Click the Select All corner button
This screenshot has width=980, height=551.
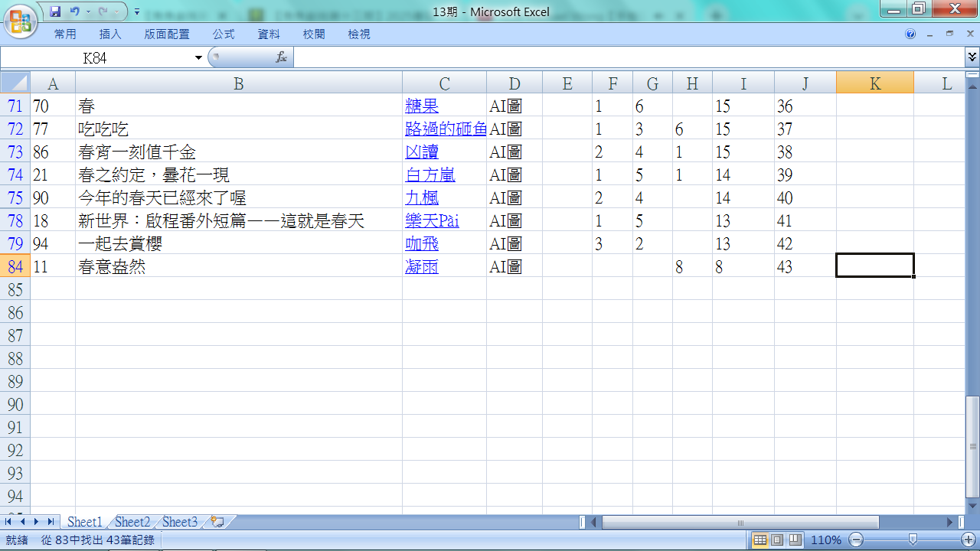(x=15, y=83)
